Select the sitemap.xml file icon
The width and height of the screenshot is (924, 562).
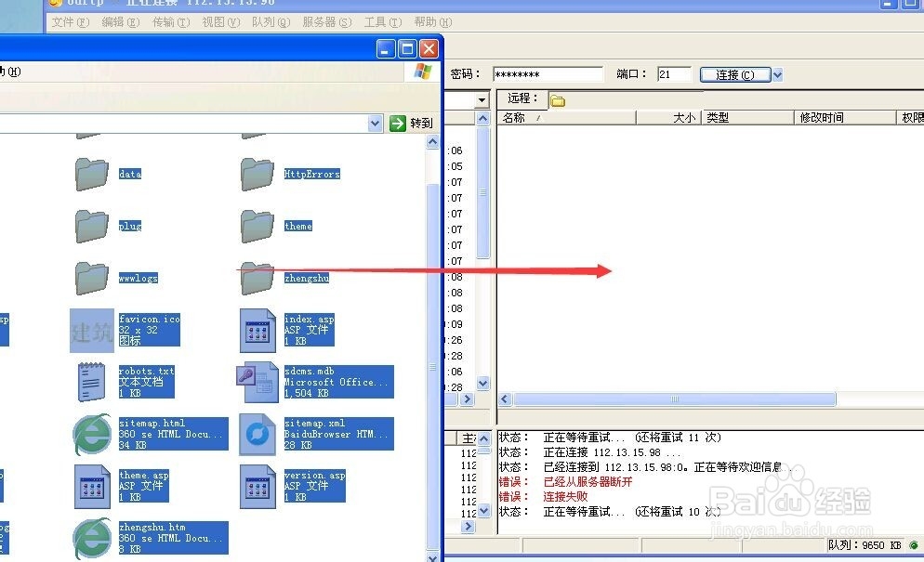257,434
